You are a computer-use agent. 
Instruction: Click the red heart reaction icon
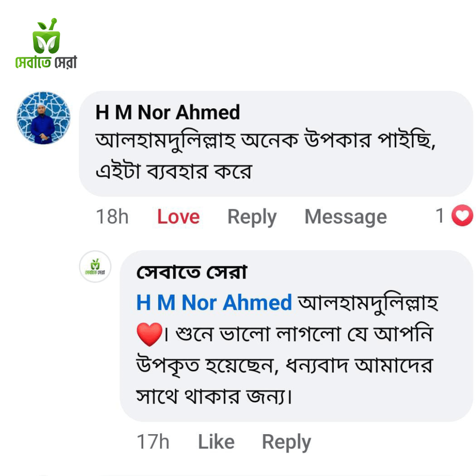[x=462, y=216]
